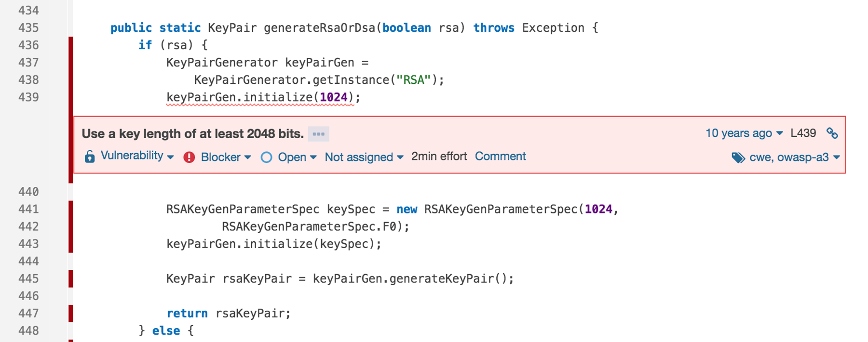The height and width of the screenshot is (342, 868).
Task: Open the Not assigned assignee dropdown
Action: (x=364, y=157)
